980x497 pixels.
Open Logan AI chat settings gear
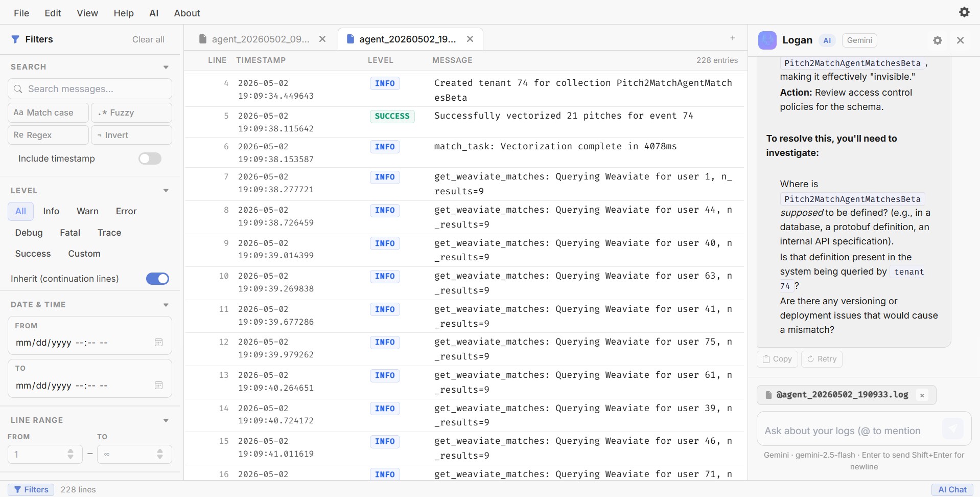click(x=937, y=40)
